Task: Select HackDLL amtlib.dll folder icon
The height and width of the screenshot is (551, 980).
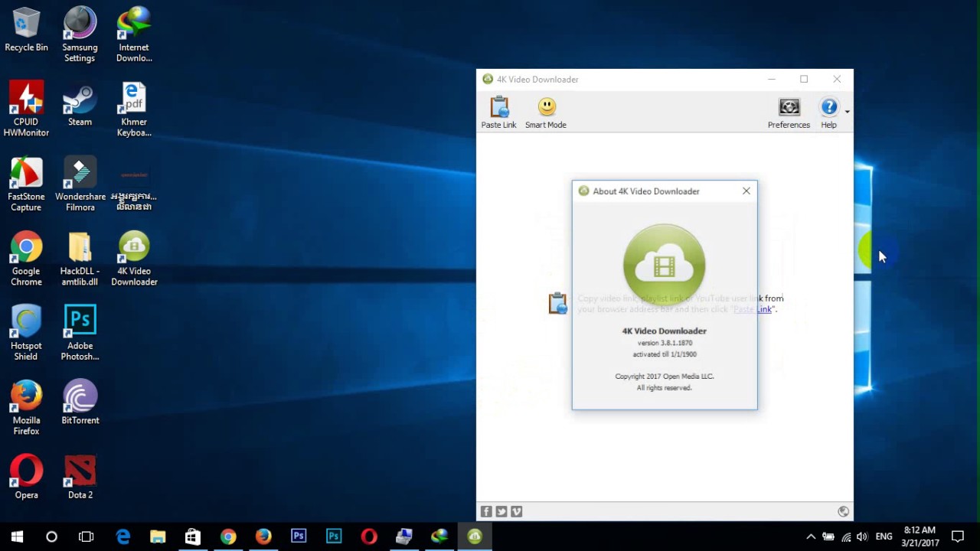Action: 80,259
